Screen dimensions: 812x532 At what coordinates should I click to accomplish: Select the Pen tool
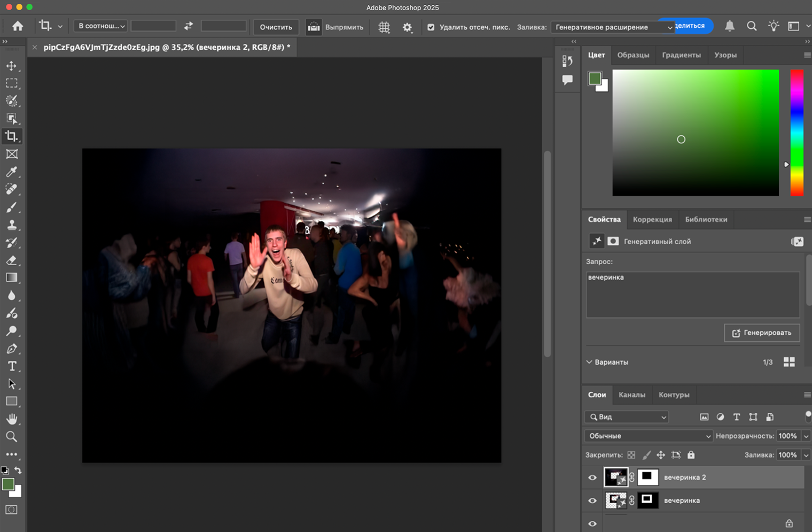(11, 349)
